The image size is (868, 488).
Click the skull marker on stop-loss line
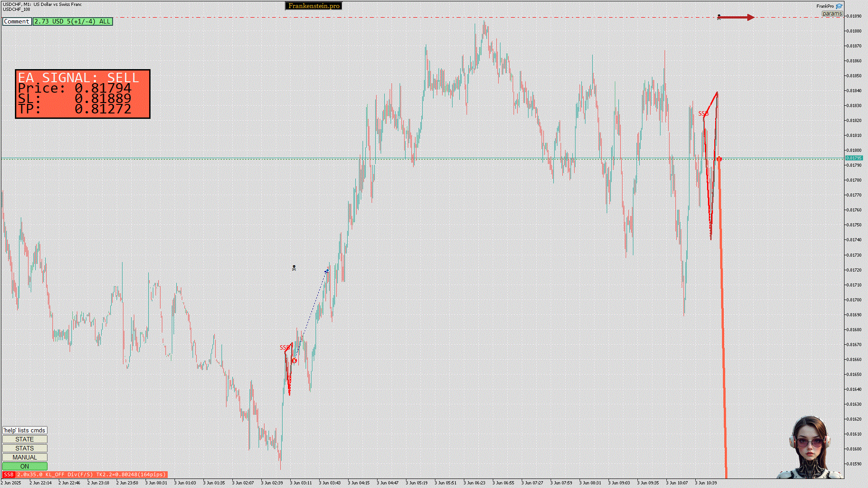[719, 17]
